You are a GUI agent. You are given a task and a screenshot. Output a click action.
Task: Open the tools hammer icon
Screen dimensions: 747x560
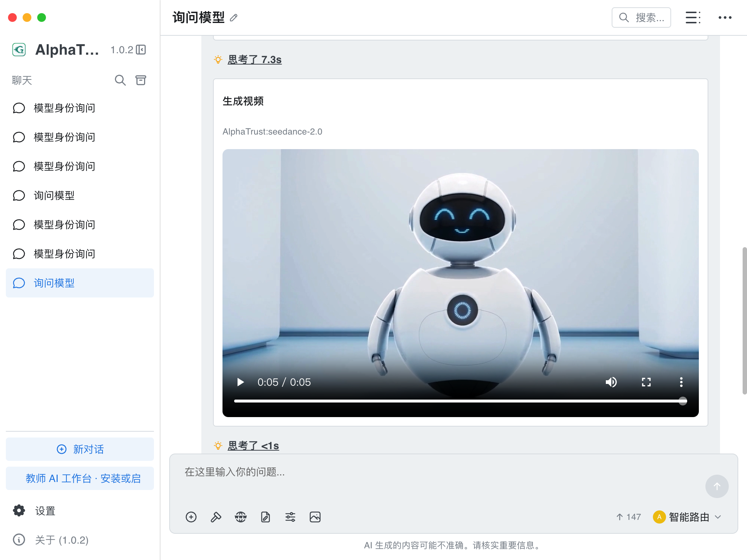[x=216, y=517]
